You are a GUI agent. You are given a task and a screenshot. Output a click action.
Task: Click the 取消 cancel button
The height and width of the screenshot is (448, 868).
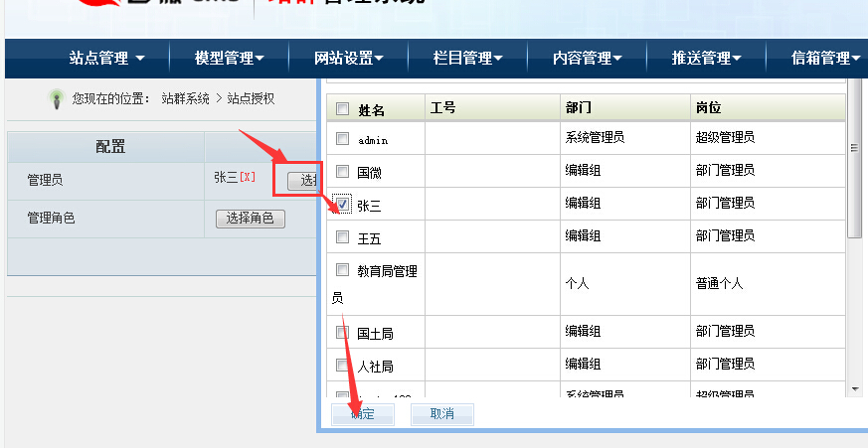pos(441,414)
